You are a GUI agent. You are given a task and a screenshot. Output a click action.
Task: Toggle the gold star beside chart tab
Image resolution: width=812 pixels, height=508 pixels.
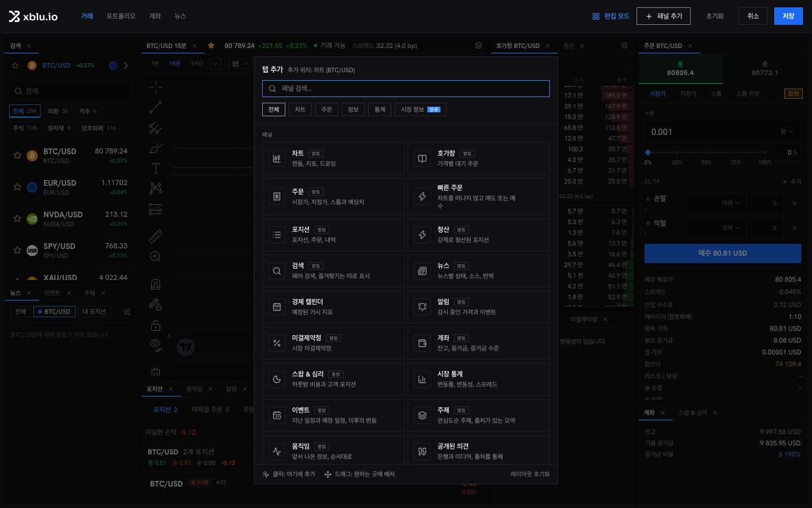pos(211,46)
